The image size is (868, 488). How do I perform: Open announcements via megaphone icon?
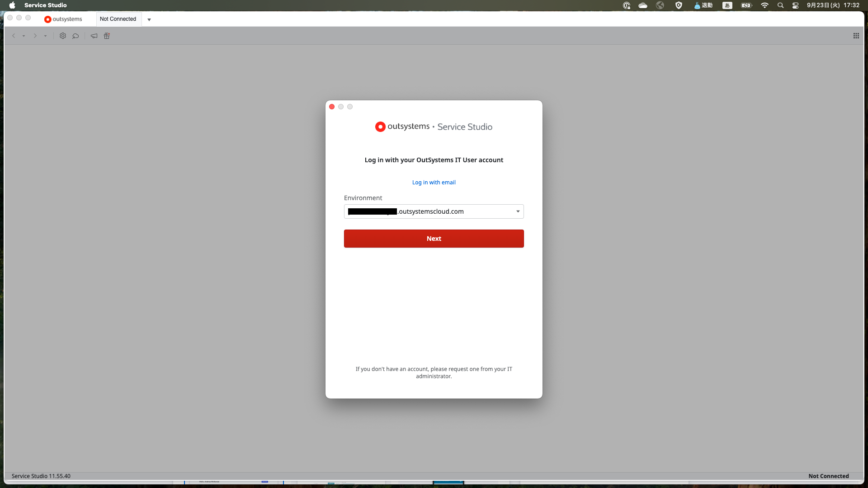94,36
